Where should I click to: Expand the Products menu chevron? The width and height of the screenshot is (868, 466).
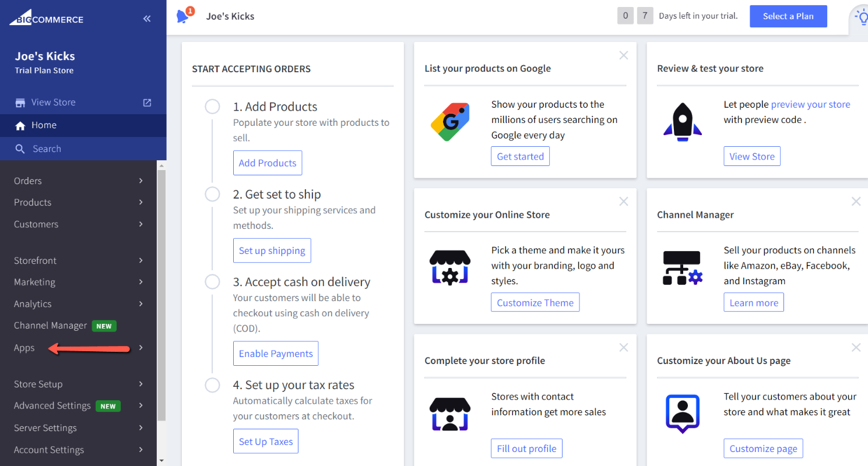[x=141, y=202]
